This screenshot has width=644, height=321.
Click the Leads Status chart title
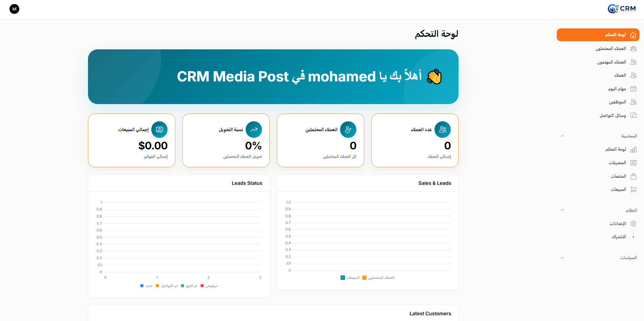247,183
